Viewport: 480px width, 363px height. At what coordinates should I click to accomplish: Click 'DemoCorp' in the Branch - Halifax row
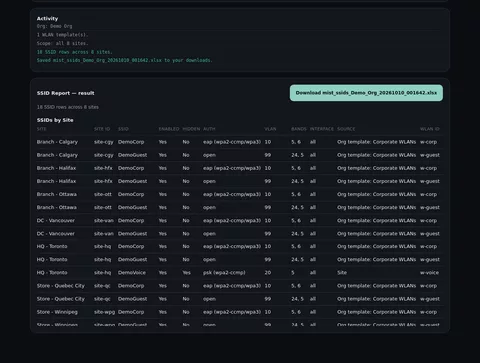[131, 168]
